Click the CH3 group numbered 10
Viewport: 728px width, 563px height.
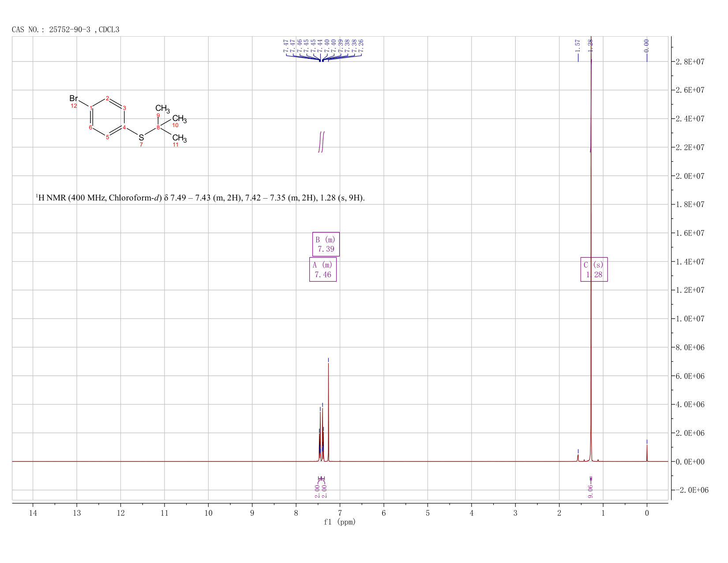(180, 119)
